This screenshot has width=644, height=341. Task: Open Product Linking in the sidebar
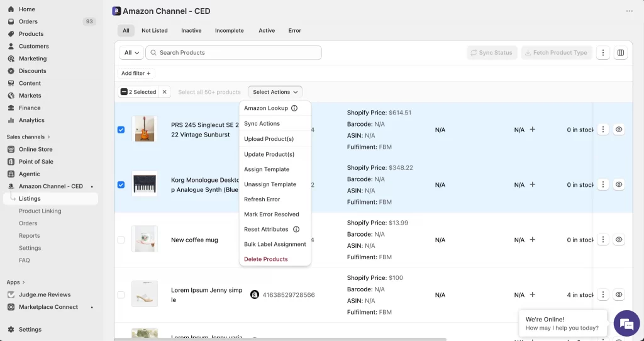(x=40, y=211)
